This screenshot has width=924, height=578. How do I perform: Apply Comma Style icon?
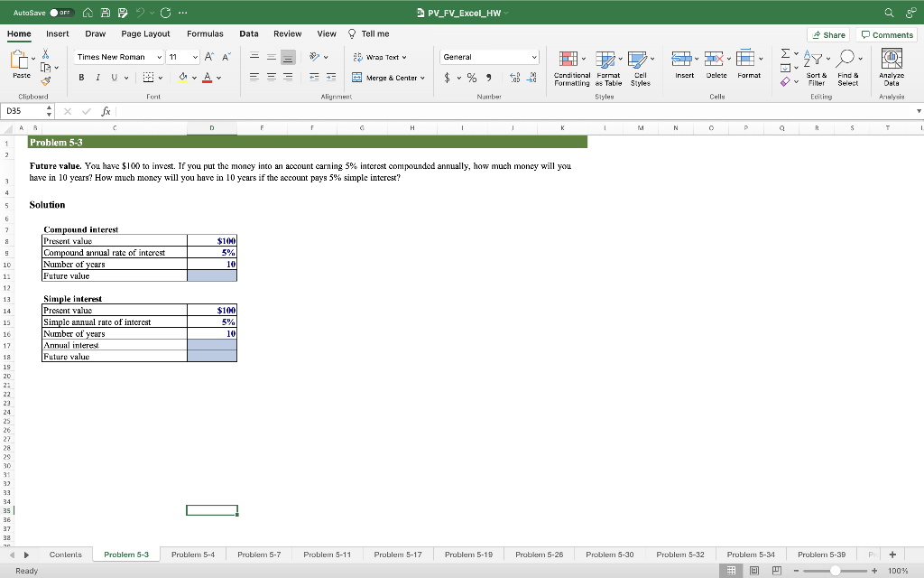[488, 78]
